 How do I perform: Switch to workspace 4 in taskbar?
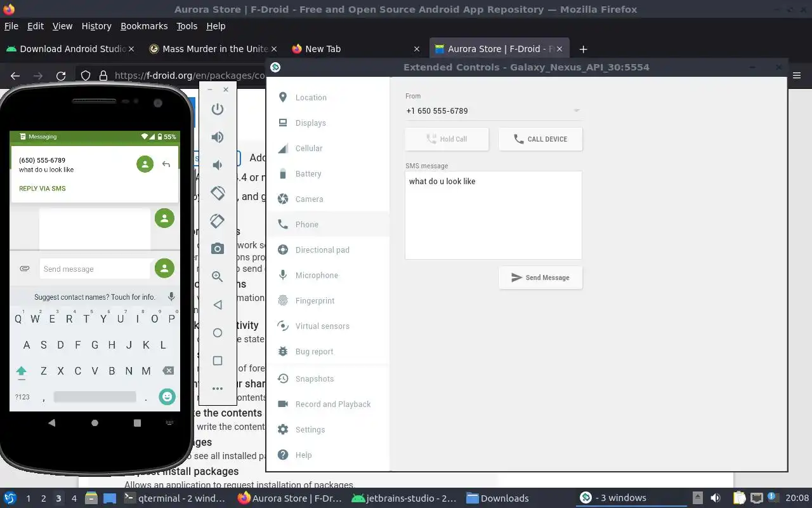pos(74,498)
